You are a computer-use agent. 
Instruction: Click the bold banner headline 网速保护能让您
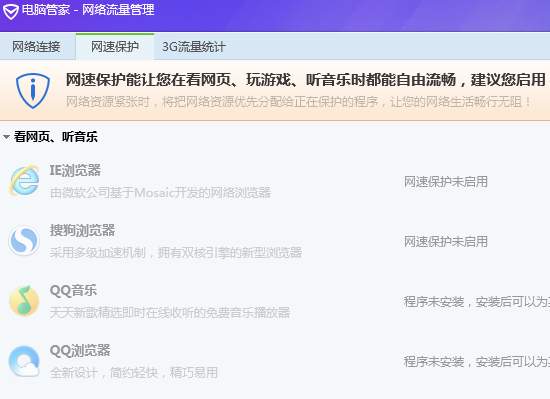pyautogui.click(x=306, y=80)
